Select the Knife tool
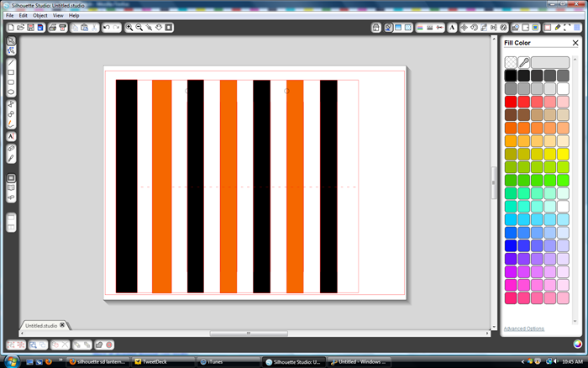This screenshot has width=588, height=368. (x=11, y=158)
